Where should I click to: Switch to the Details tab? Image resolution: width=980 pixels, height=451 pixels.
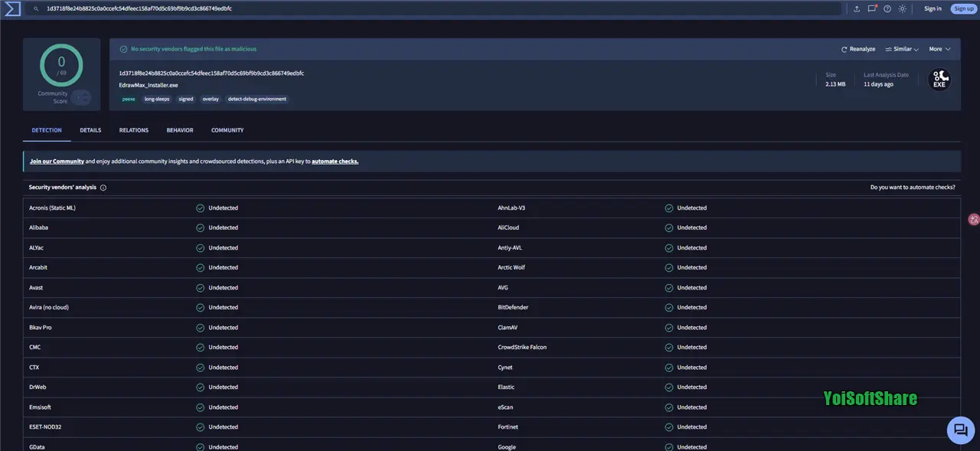[x=90, y=130]
